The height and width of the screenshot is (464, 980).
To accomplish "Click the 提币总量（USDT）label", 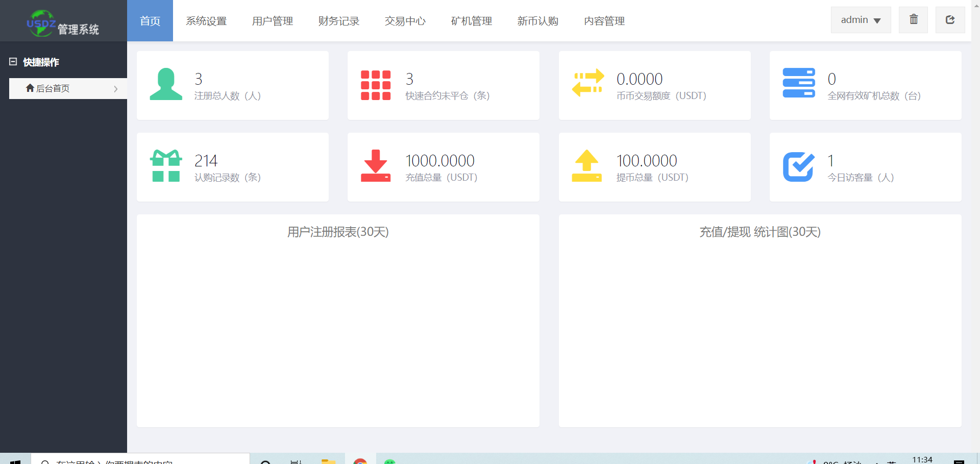I will coord(652,178).
